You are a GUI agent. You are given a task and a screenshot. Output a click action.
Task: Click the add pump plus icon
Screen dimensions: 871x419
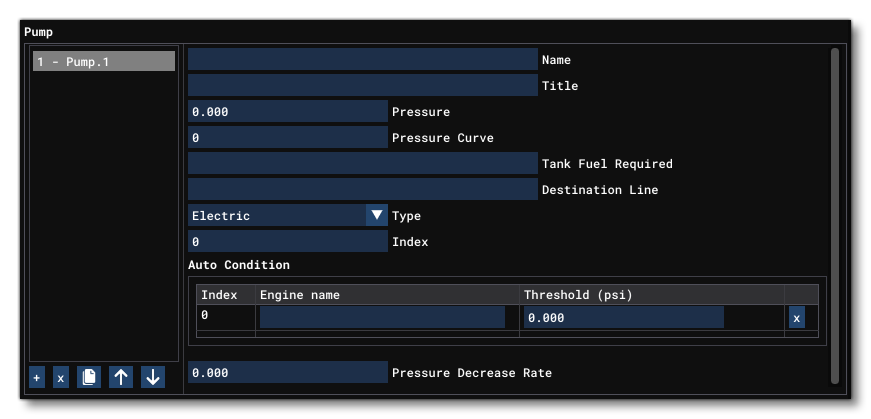[37, 378]
